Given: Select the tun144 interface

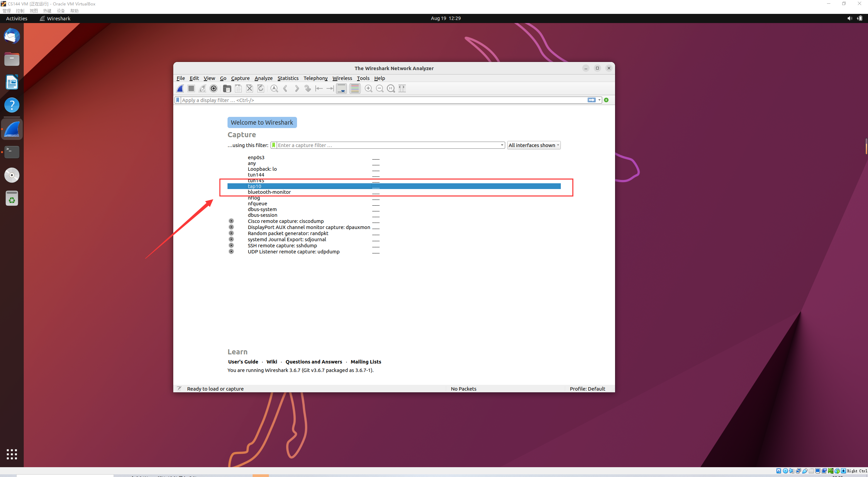Looking at the screenshot, I should pyautogui.click(x=394, y=175).
